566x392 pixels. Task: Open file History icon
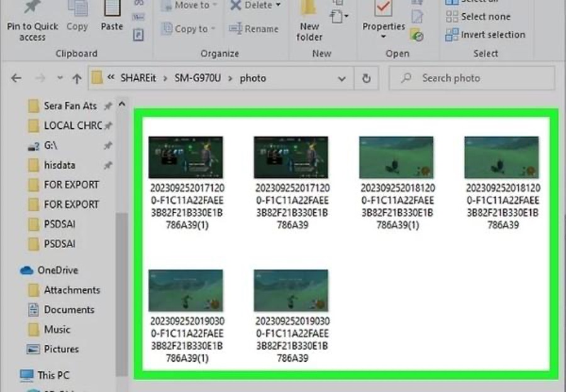[x=417, y=35]
